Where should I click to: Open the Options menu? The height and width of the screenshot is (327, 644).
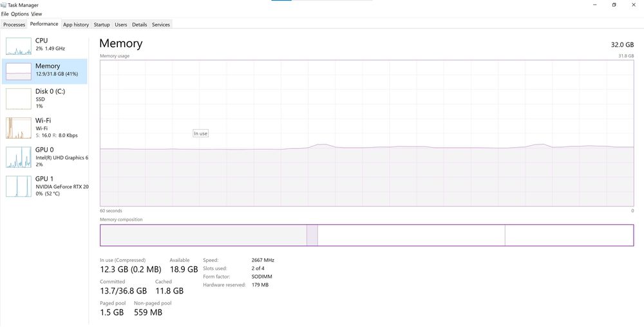pos(20,14)
